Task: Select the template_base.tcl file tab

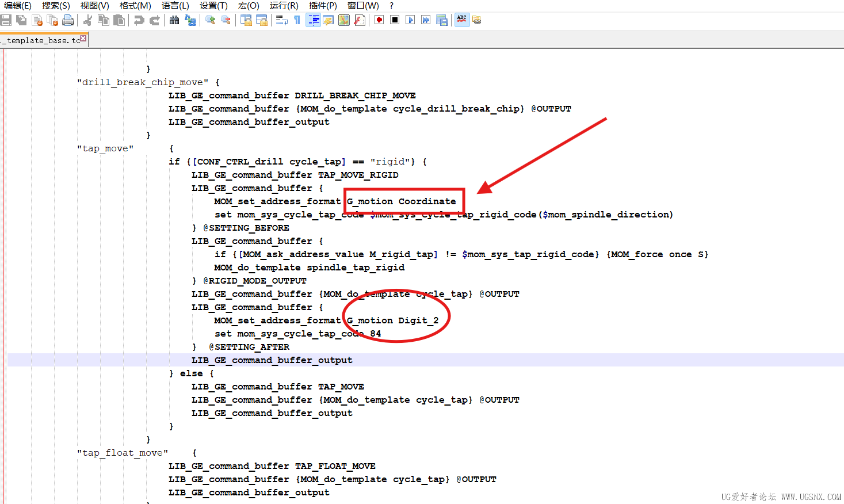Action: point(40,40)
